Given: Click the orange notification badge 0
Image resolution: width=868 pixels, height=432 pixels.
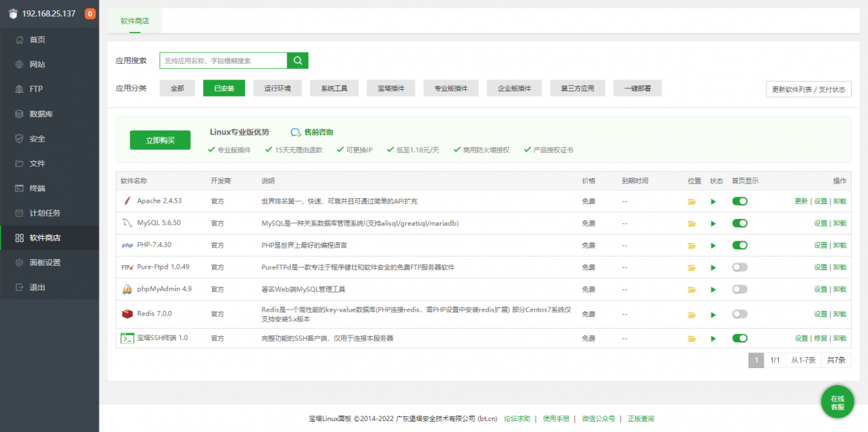Looking at the screenshot, I should pyautogui.click(x=91, y=14).
